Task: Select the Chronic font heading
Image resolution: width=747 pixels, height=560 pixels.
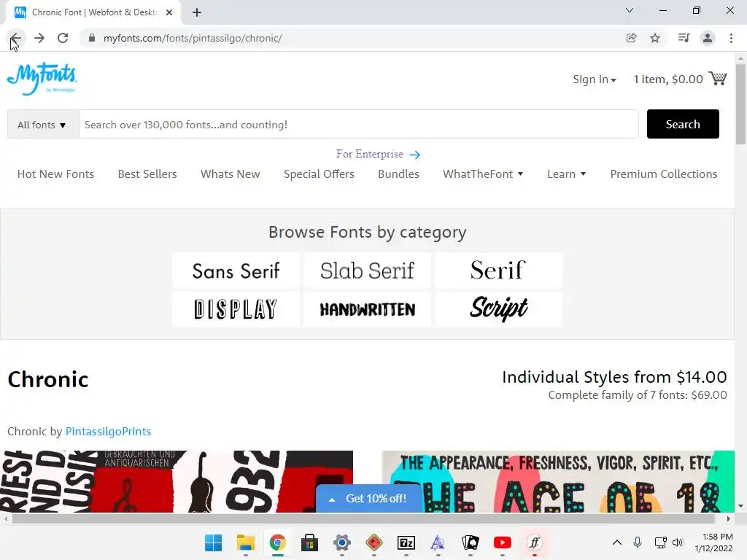Action: [48, 379]
